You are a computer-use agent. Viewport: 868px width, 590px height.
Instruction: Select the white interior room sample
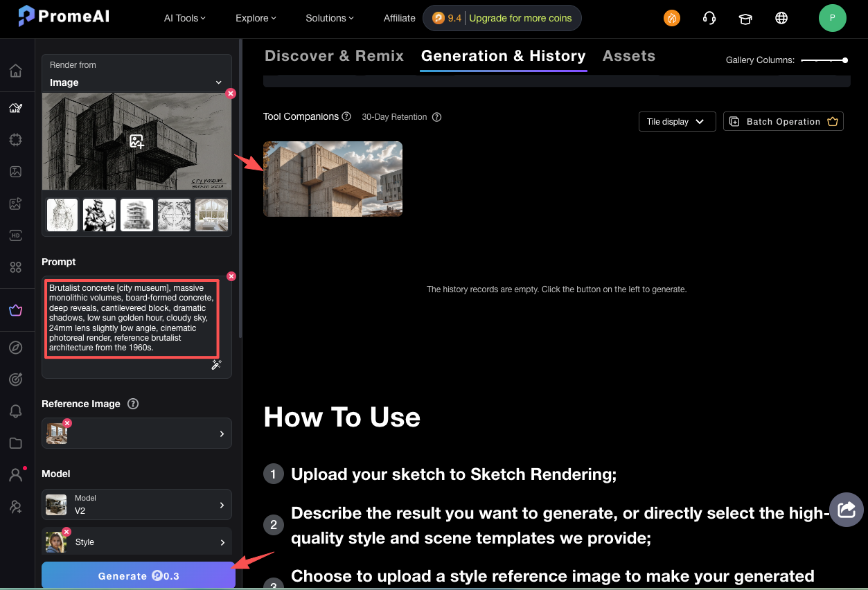(211, 215)
